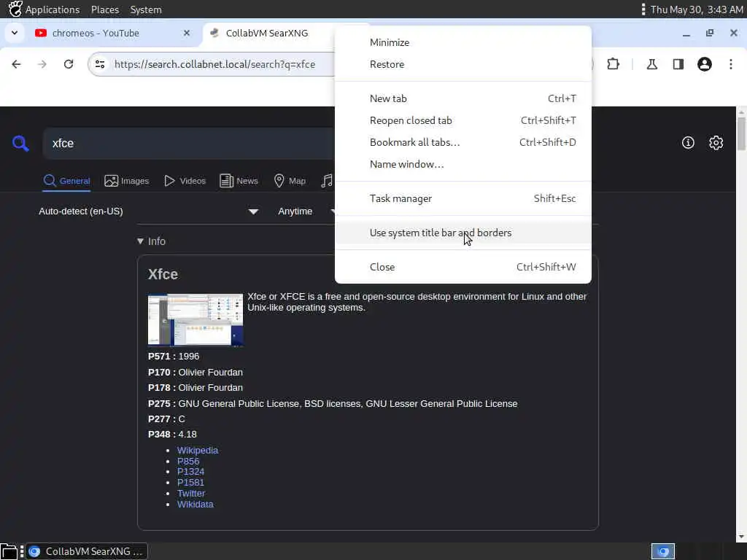Choose Bookmark all tabs entry
The image size is (747, 560).
463,142
